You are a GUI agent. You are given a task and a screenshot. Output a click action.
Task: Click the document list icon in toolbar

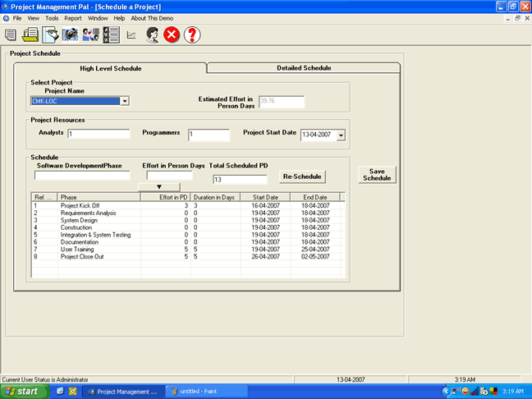point(11,34)
